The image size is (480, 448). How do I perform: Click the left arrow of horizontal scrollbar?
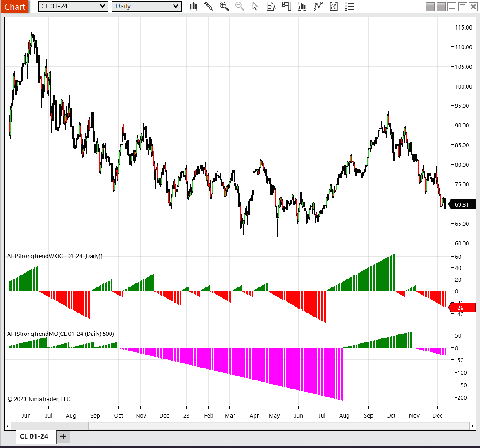(x=8, y=426)
